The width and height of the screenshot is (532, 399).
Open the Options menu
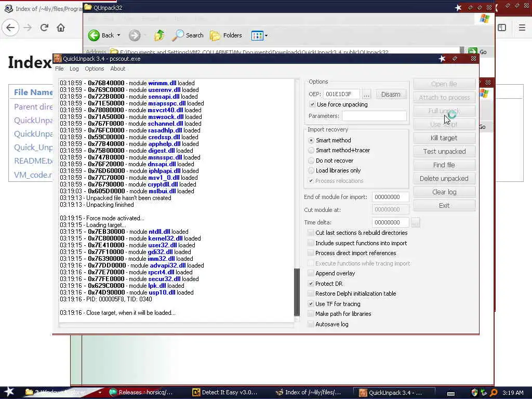click(95, 69)
